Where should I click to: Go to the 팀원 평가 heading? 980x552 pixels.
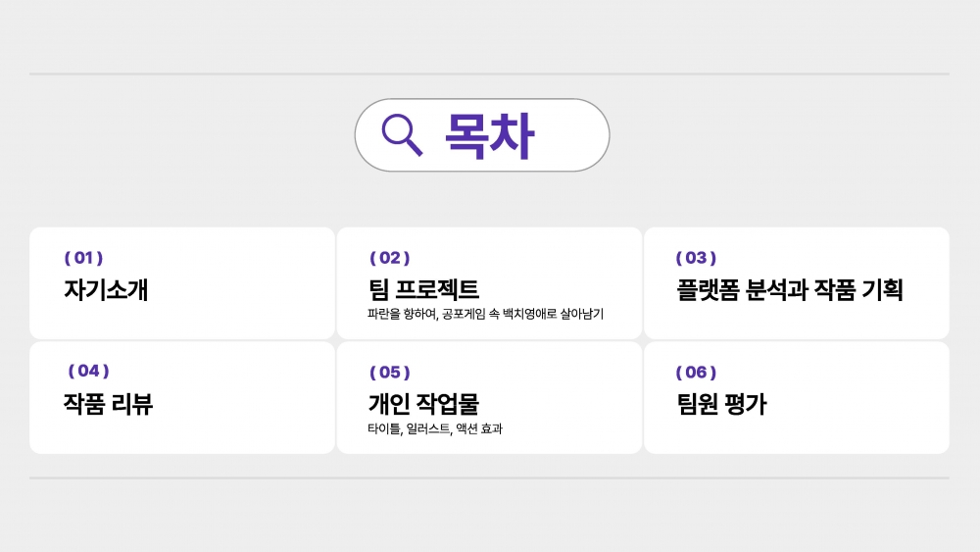pos(721,404)
